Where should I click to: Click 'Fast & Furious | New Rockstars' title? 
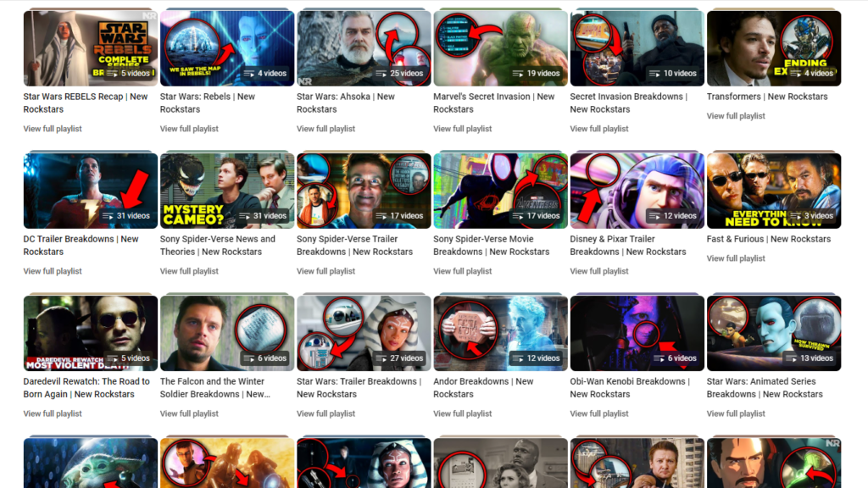[768, 239]
